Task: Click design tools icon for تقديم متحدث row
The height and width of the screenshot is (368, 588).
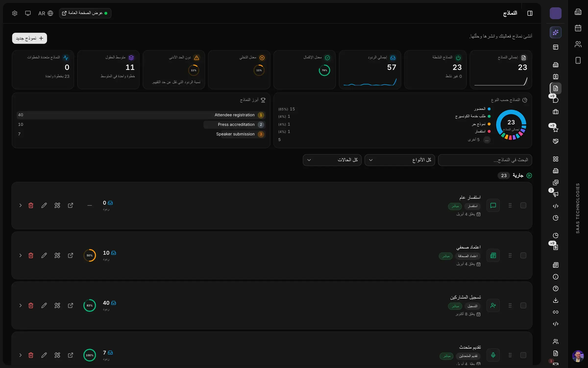Action: pos(57,355)
